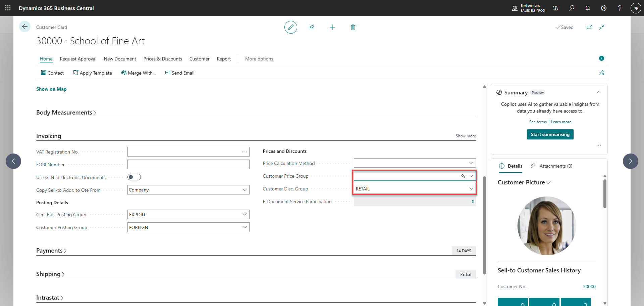
Task: Click the EORI Number label link
Action: tap(50, 165)
